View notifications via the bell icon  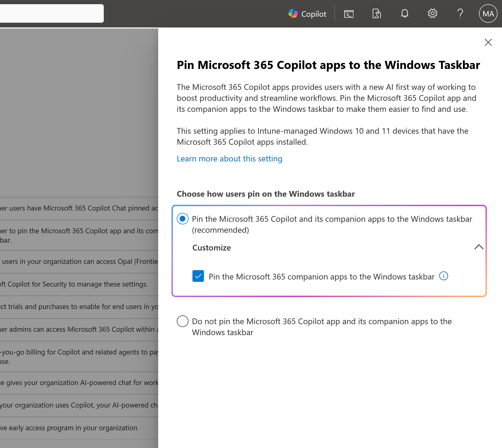coord(404,13)
